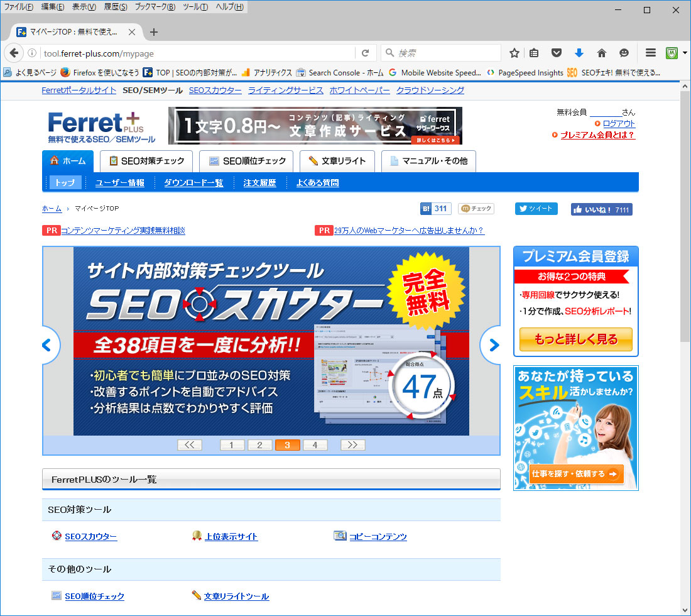Click the page vertical scrollbar thumb
The width and height of the screenshot is (691, 616).
point(685,216)
